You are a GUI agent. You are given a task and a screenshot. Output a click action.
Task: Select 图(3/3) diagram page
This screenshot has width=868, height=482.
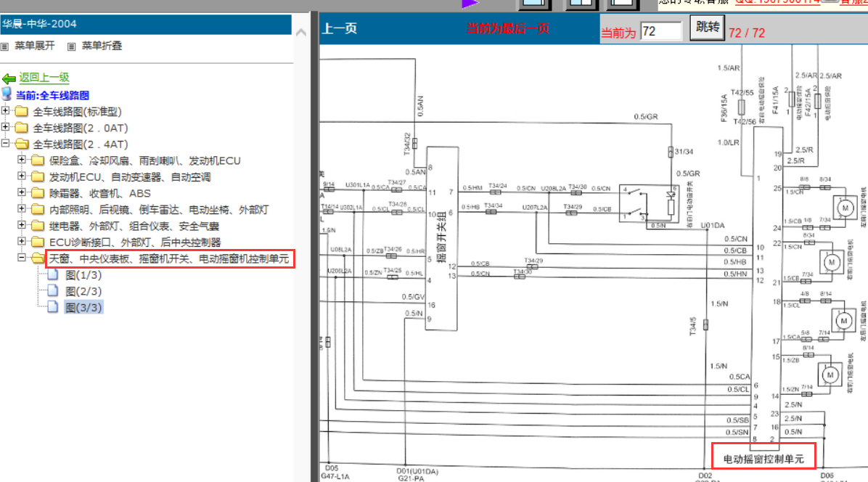[83, 308]
